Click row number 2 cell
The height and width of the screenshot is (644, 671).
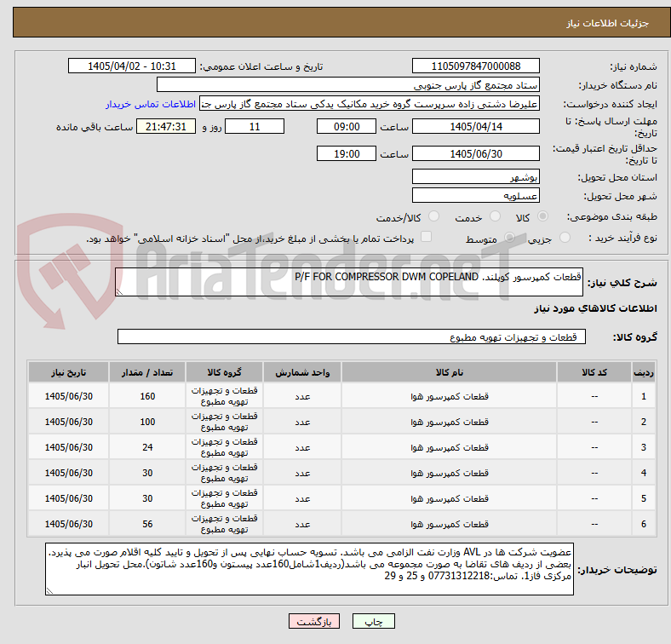coord(643,422)
